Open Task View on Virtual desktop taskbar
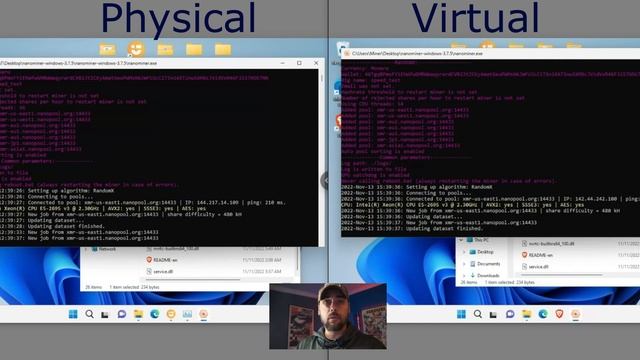 coord(493,314)
